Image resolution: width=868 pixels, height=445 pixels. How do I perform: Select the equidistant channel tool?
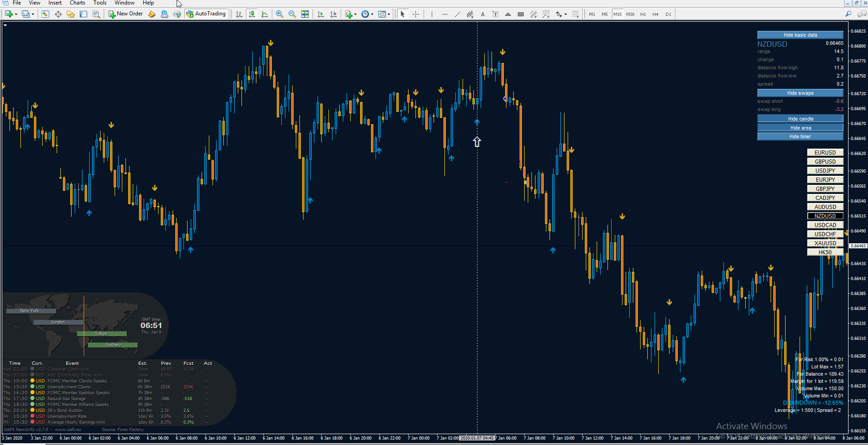[x=470, y=14]
